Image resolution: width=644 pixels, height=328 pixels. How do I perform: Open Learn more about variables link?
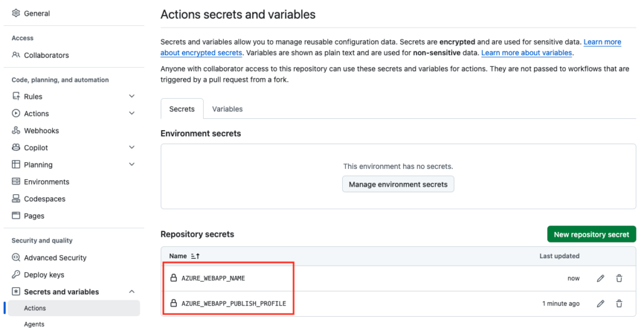pyautogui.click(x=526, y=53)
